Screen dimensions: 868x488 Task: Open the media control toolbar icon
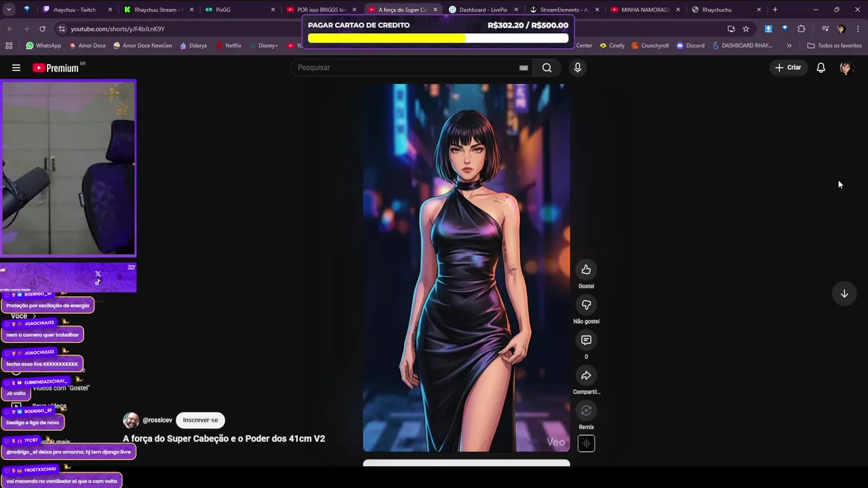[x=825, y=29]
